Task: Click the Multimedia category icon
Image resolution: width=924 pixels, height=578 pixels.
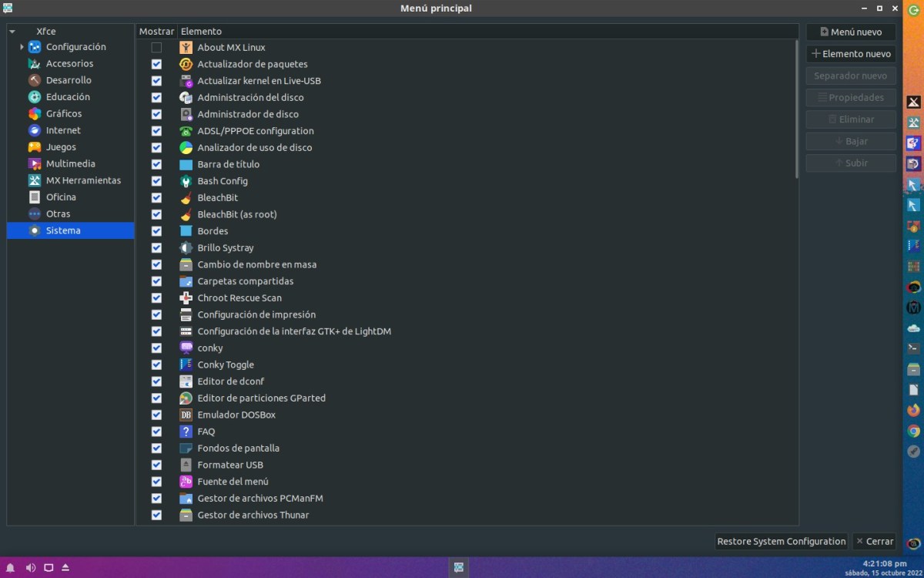Action: click(x=35, y=164)
